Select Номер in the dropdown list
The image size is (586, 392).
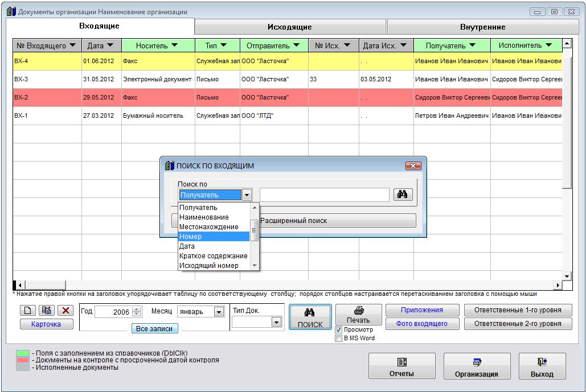214,237
